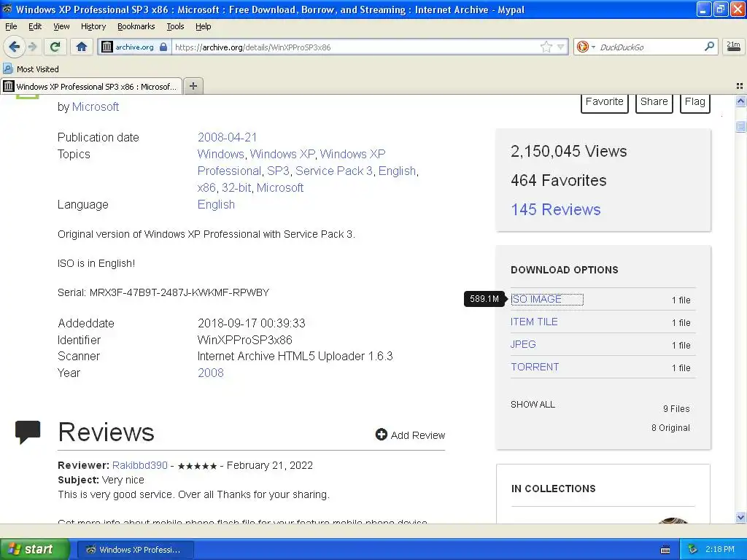This screenshot has width=747, height=560.
Task: Click the Favorite button
Action: pos(604,102)
